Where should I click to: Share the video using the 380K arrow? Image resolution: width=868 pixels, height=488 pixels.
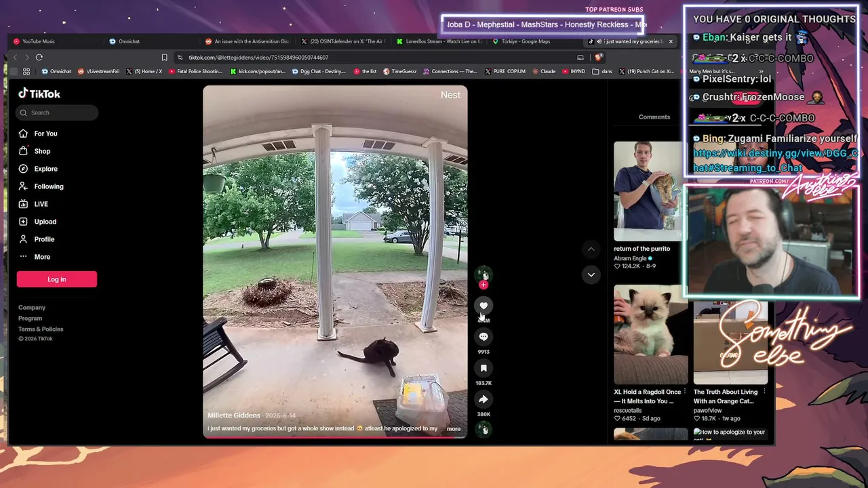click(484, 399)
